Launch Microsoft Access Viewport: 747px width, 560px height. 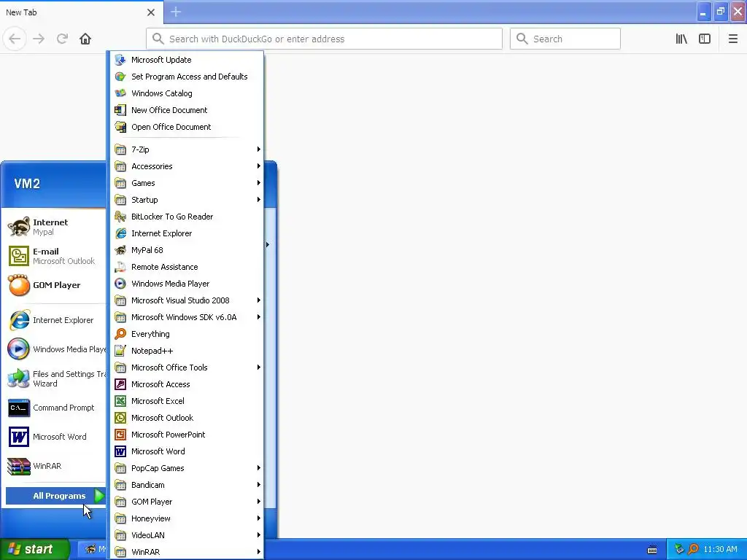click(187, 384)
